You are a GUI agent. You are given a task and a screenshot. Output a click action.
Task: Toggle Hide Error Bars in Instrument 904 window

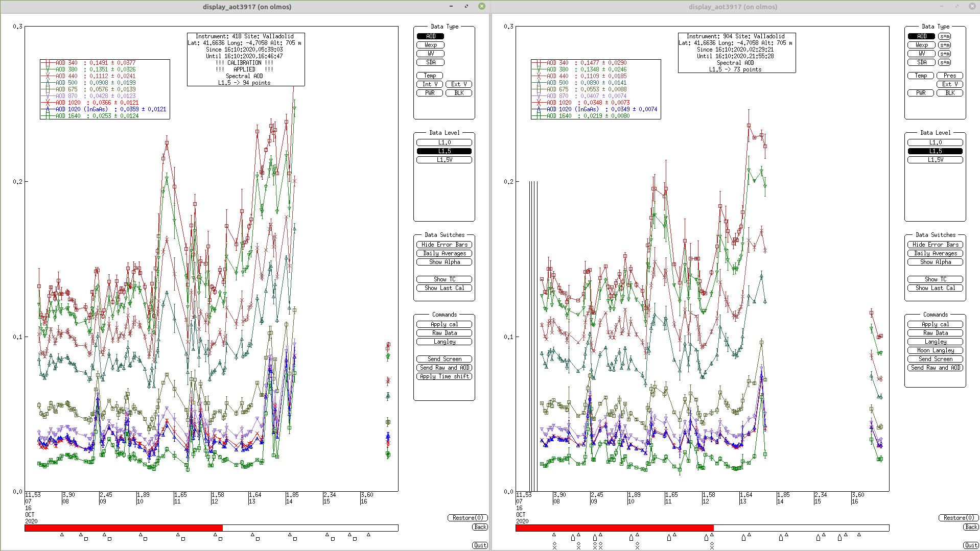tap(935, 245)
